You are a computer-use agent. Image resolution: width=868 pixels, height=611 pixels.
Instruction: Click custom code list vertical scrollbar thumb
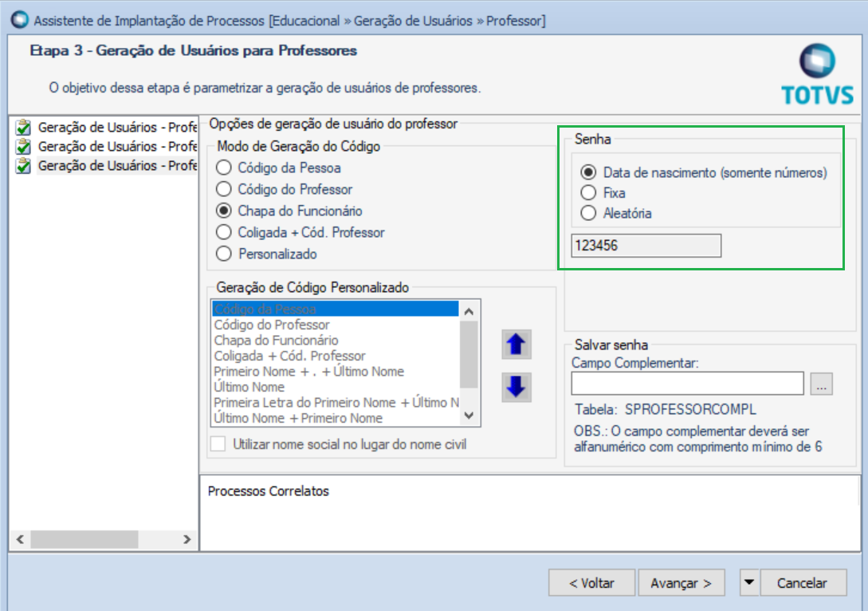[x=469, y=354]
